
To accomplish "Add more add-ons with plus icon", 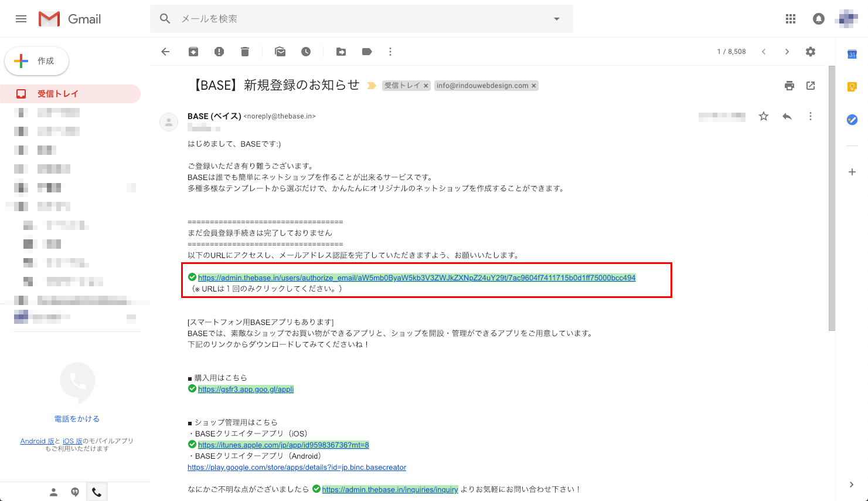I will click(852, 172).
